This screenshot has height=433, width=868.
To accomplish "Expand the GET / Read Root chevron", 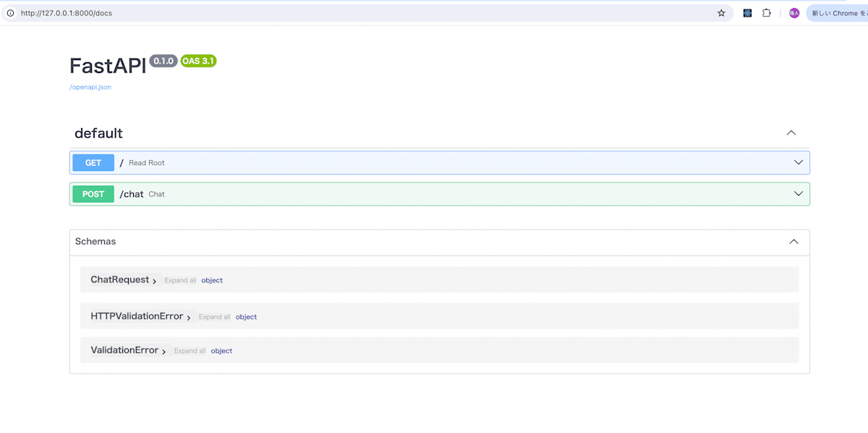I will (x=799, y=163).
